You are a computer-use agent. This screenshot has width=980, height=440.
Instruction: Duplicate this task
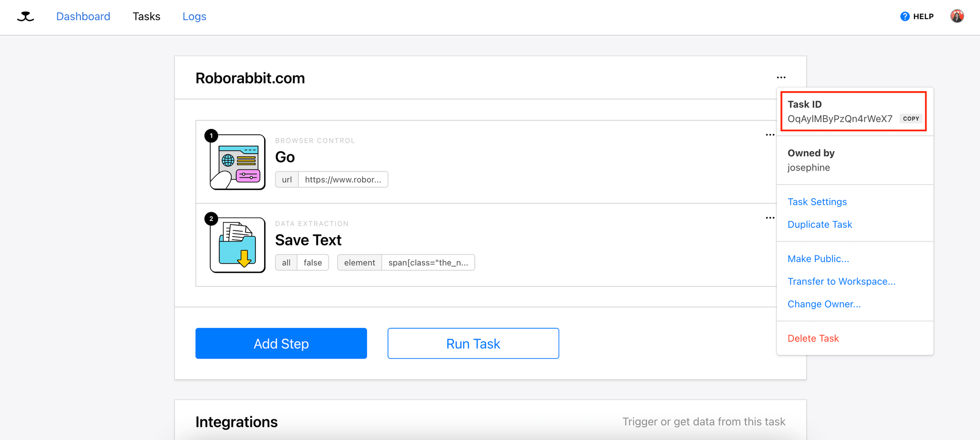pyautogui.click(x=819, y=224)
